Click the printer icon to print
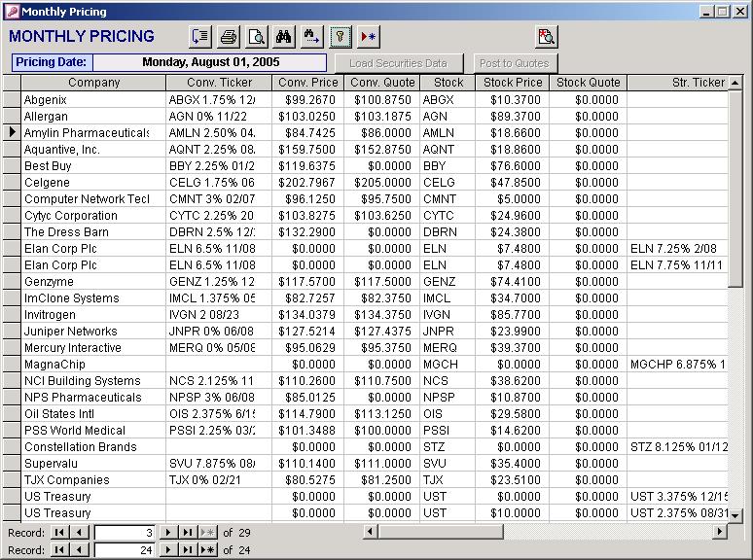The image size is (753, 560). 229,37
